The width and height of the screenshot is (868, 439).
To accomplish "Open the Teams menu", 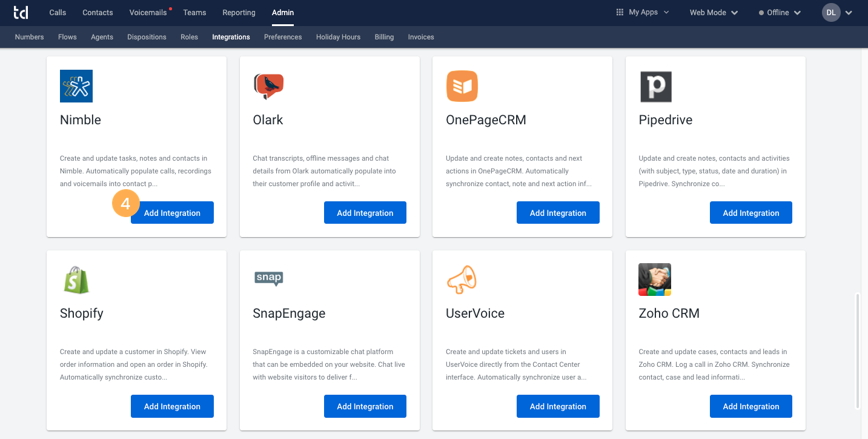I will [194, 12].
